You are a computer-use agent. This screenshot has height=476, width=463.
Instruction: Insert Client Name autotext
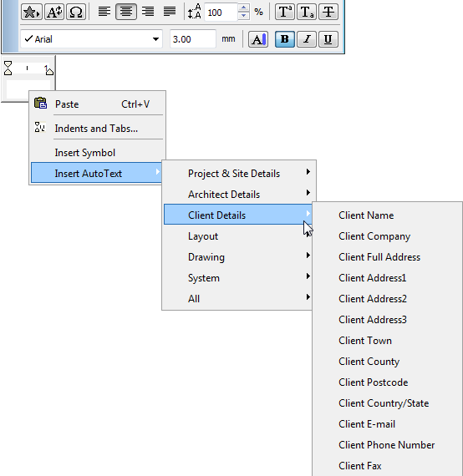(387, 215)
